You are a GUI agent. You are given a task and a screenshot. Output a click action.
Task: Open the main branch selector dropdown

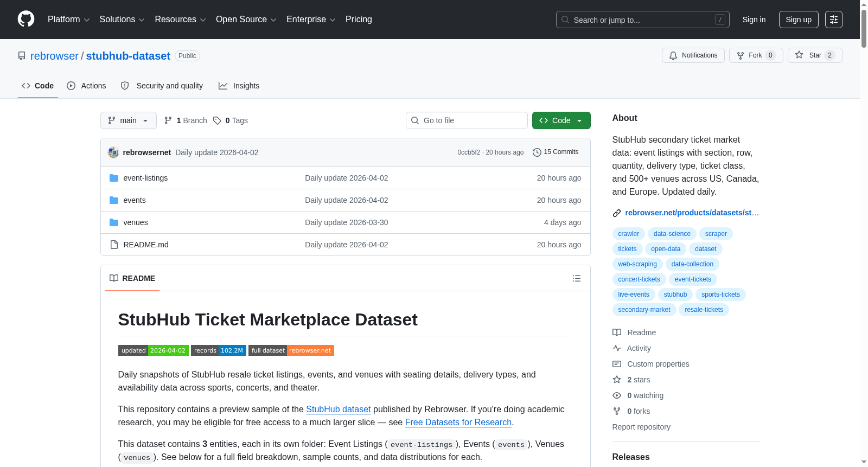tap(129, 120)
